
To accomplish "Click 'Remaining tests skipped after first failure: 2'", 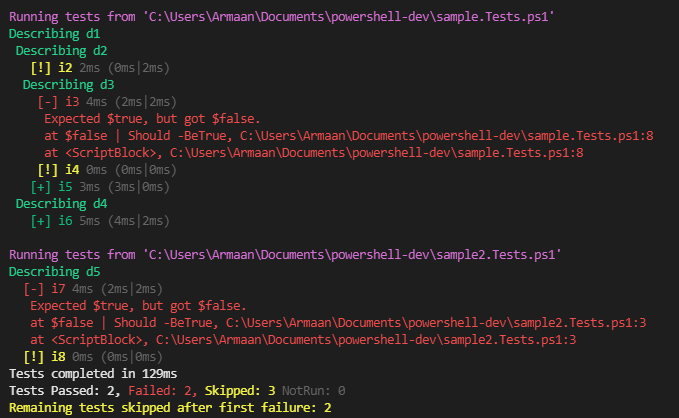I will 170,408.
